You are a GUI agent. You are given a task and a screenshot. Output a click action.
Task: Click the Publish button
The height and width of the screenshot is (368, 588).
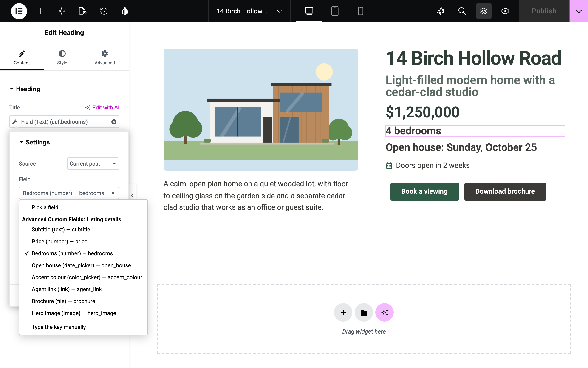(x=544, y=11)
